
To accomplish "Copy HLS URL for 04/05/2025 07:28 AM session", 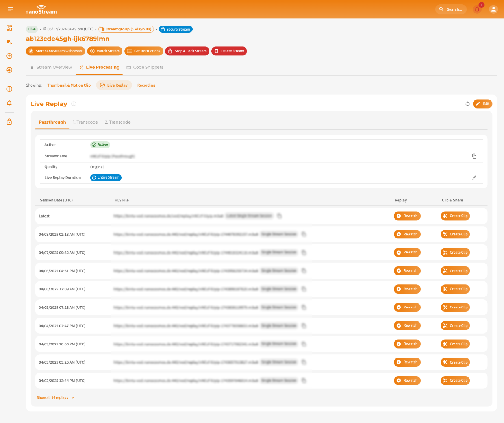I will pos(304,307).
